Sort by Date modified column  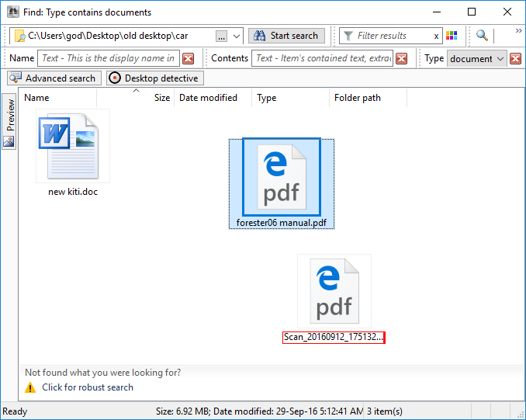coord(208,98)
